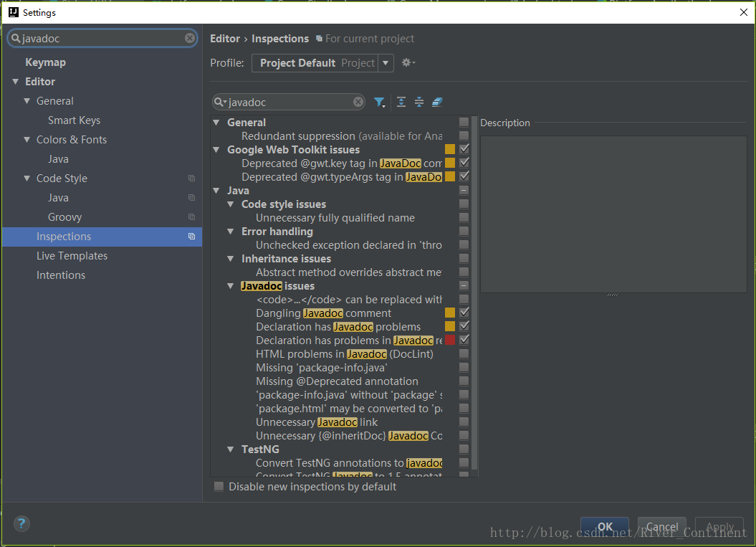The height and width of the screenshot is (547, 756).
Task: Collapse the Editor settings tree node
Action: point(16,82)
